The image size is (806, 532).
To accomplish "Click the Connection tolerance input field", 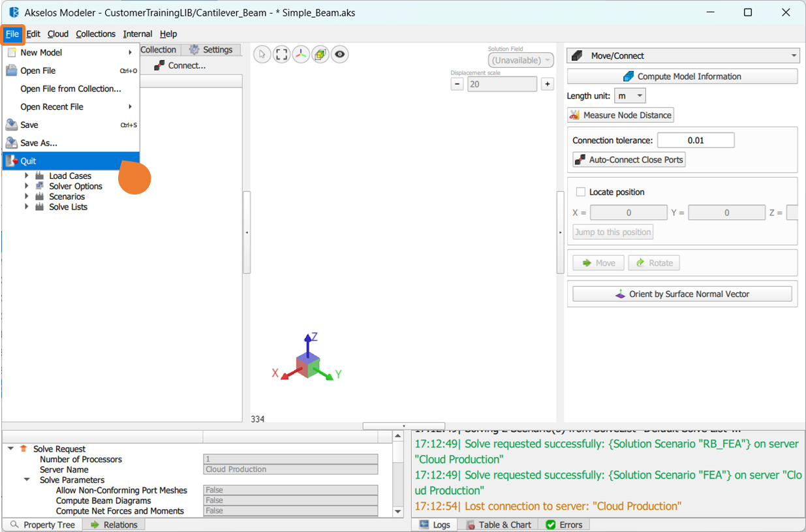I will (696, 140).
